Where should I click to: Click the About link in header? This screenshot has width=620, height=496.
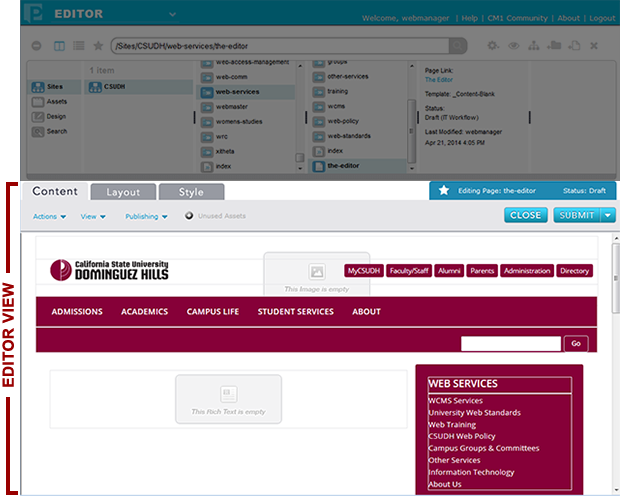568,18
